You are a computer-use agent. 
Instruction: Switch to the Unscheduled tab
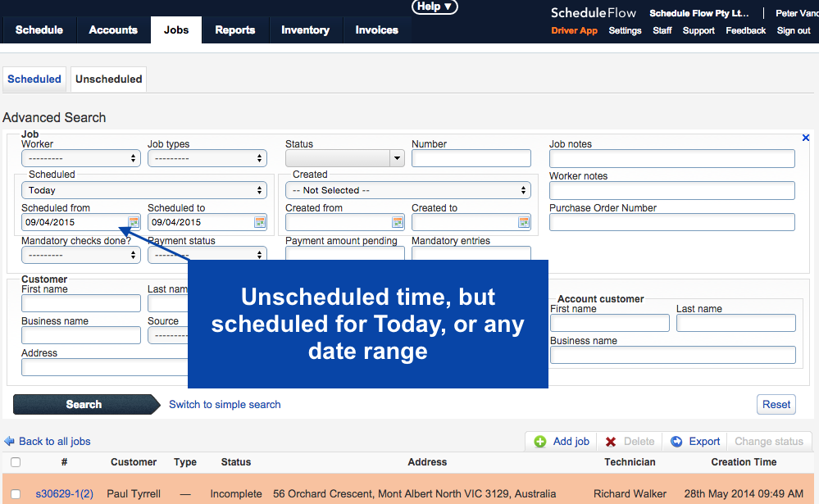(109, 79)
